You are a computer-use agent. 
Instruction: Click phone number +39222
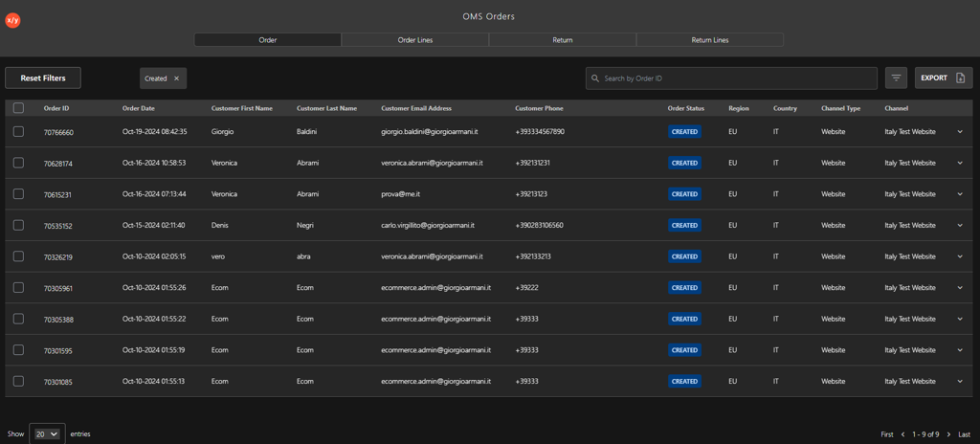(x=526, y=288)
